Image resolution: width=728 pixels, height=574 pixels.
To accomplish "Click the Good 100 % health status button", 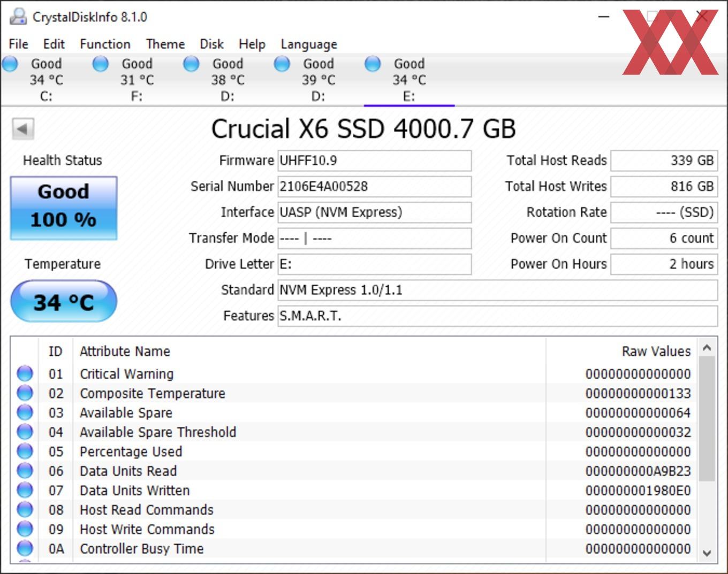I will (64, 208).
